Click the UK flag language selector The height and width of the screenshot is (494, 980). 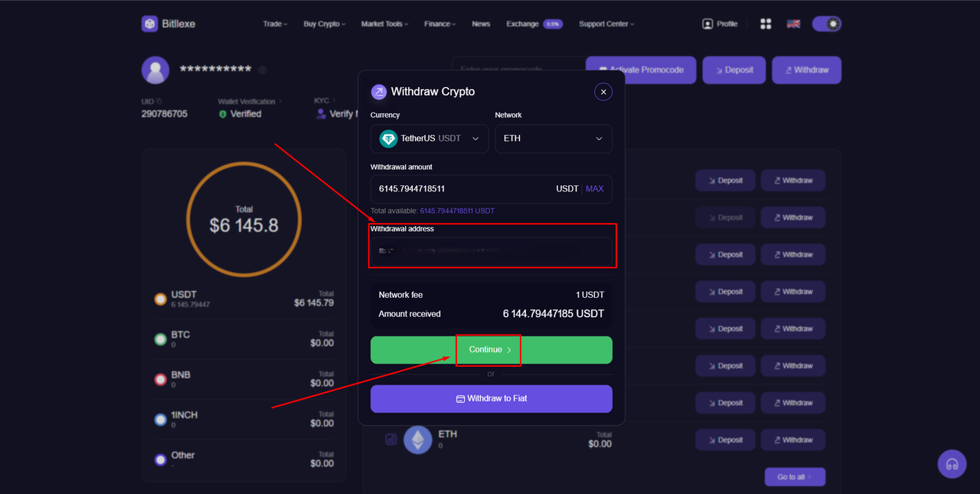pyautogui.click(x=794, y=24)
